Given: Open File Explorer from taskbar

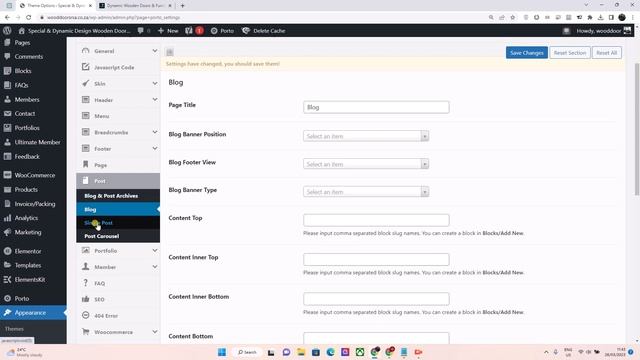Looking at the screenshot, I should click(301, 352).
